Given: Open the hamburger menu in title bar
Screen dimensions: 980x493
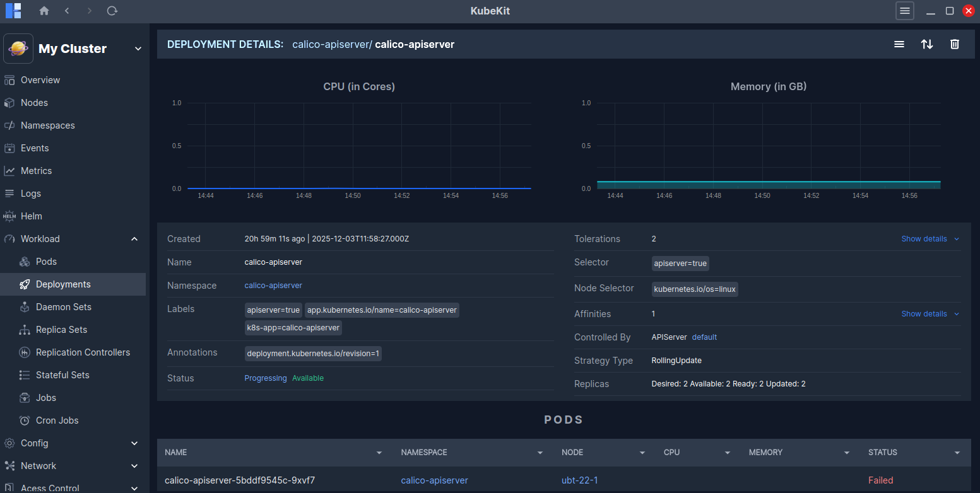Looking at the screenshot, I should tap(904, 11).
